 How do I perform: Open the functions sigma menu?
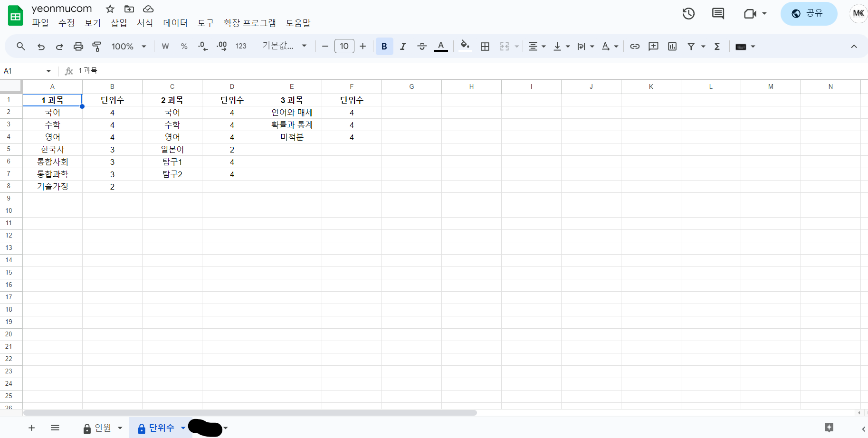(717, 46)
